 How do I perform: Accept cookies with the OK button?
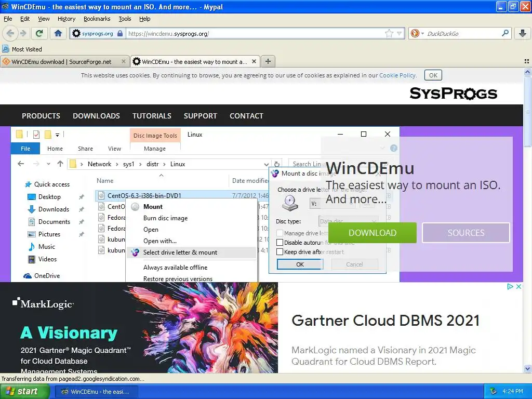point(433,75)
